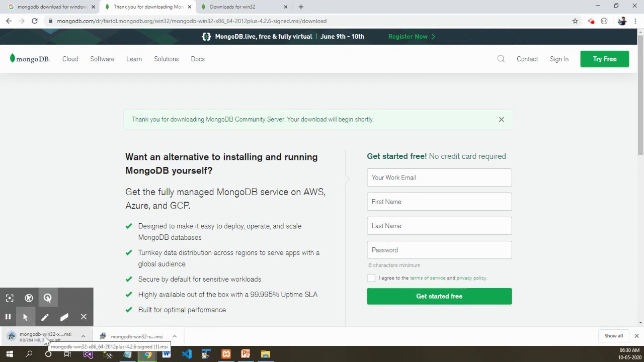Viewport: 644px width, 362px height.
Task: Reload the page with the refresh icon
Action: (x=34, y=21)
